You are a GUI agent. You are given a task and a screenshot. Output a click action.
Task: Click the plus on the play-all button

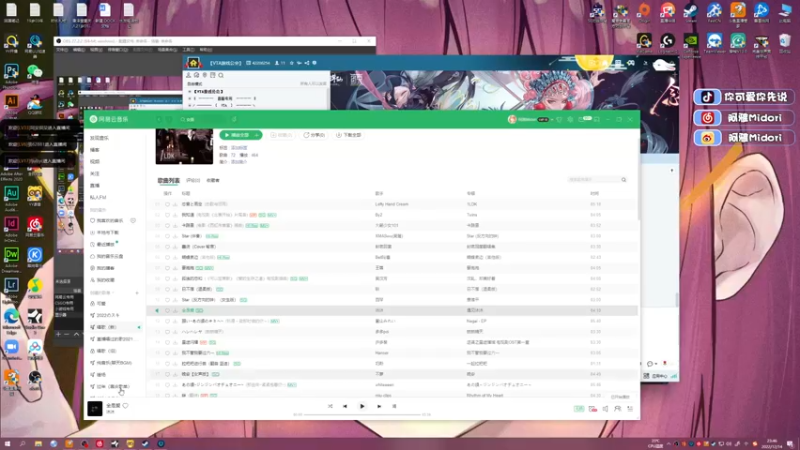[258, 135]
